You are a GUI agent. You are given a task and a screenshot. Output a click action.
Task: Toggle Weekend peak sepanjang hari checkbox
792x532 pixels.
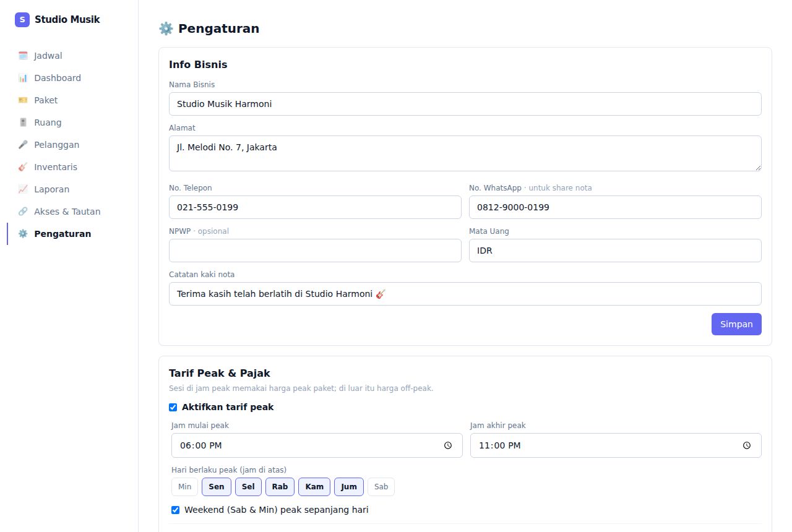176,510
